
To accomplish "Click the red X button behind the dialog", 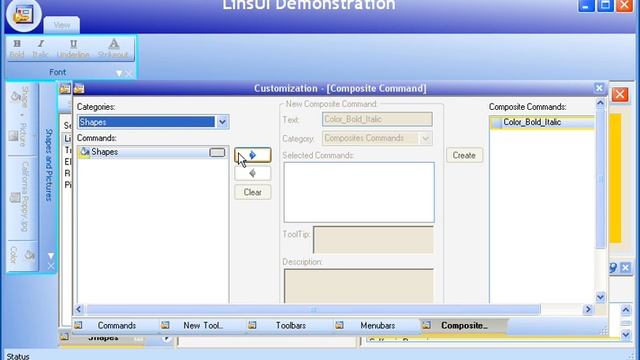I will [x=620, y=95].
